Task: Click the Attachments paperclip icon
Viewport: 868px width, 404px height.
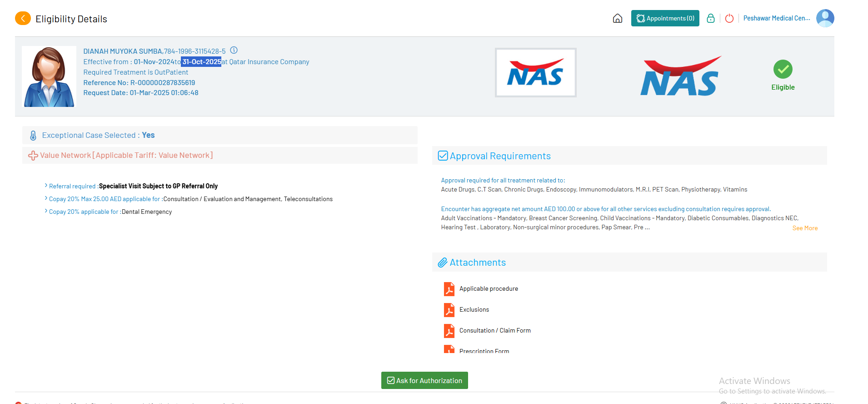Action: click(x=443, y=263)
